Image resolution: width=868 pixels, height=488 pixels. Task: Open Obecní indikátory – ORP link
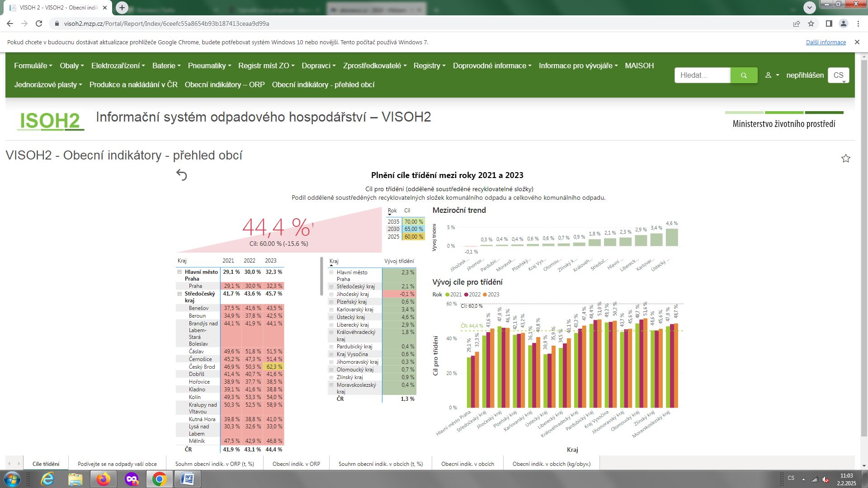click(225, 84)
